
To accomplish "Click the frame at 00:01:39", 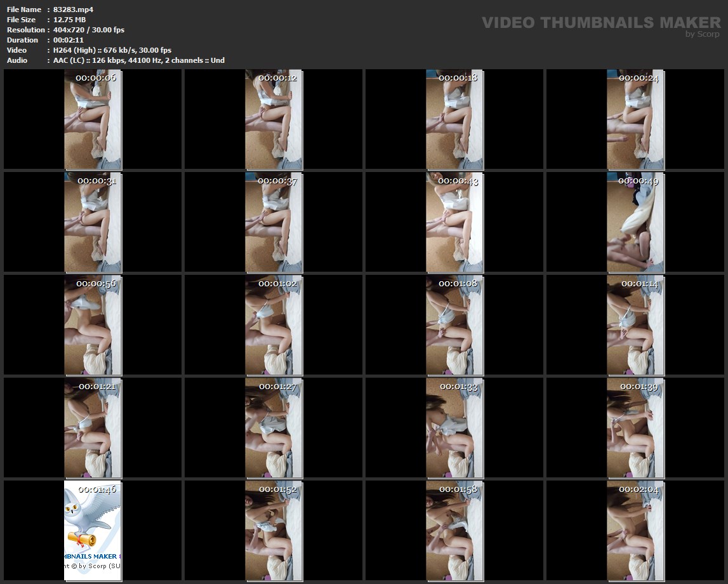I will coord(635,428).
